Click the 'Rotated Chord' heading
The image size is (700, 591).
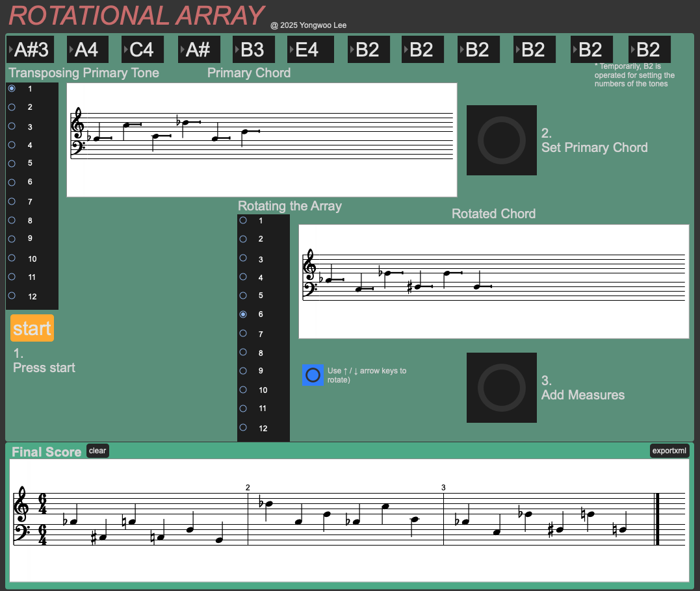[x=494, y=214]
